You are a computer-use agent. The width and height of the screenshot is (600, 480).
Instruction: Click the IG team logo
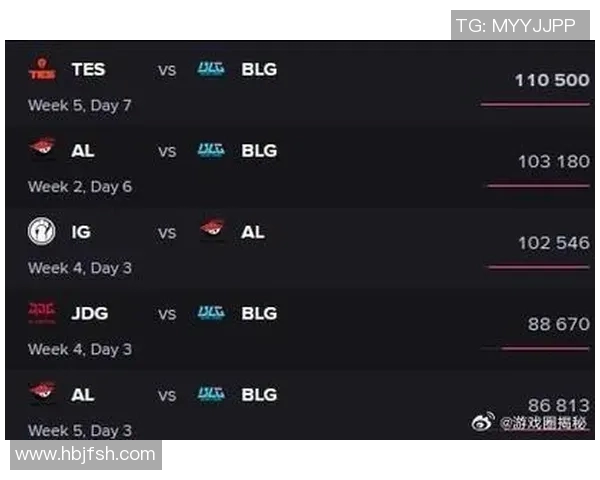(x=41, y=232)
